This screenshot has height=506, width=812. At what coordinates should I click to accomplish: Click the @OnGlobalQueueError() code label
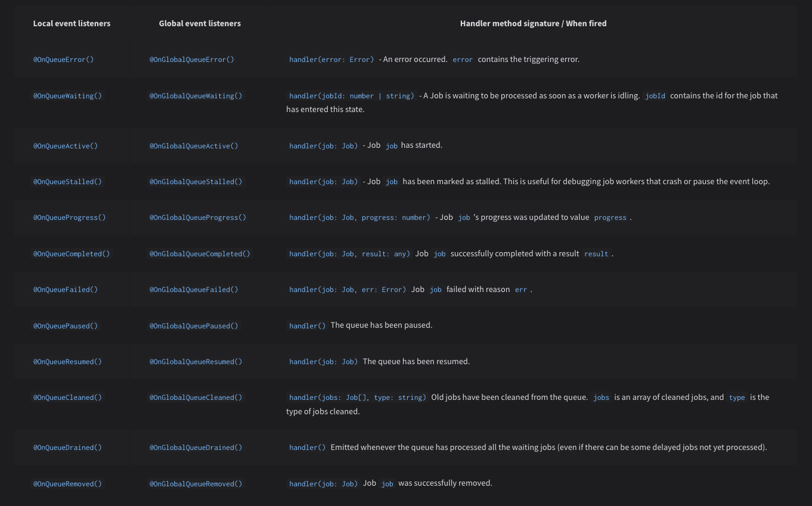click(191, 60)
